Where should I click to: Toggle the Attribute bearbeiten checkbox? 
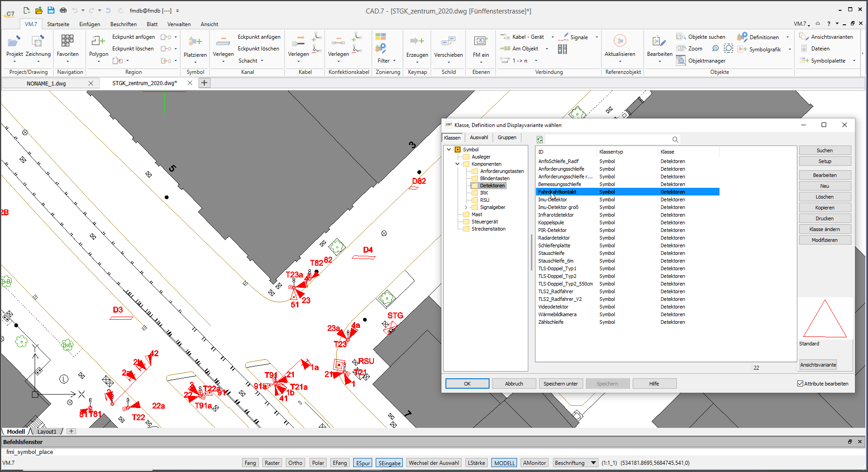point(800,384)
